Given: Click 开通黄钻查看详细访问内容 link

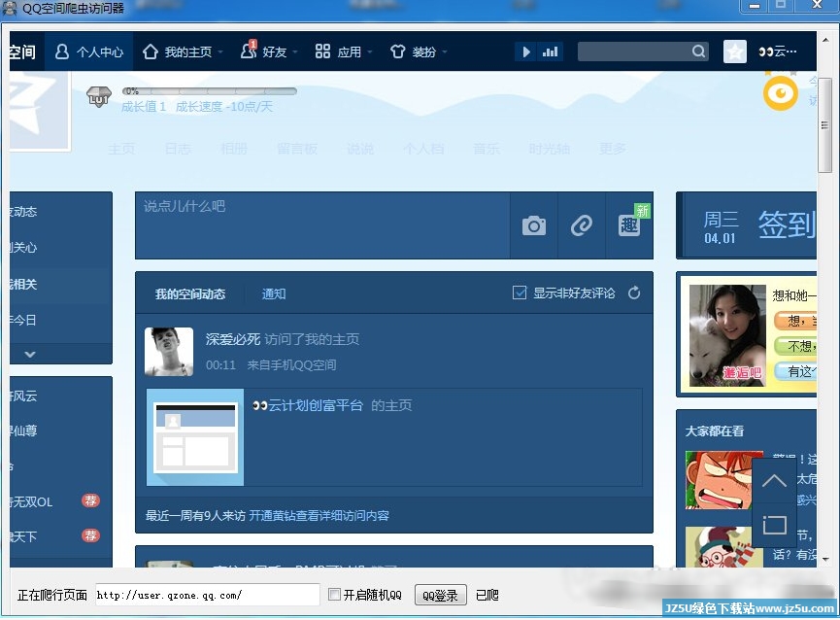Looking at the screenshot, I should pyautogui.click(x=319, y=515).
